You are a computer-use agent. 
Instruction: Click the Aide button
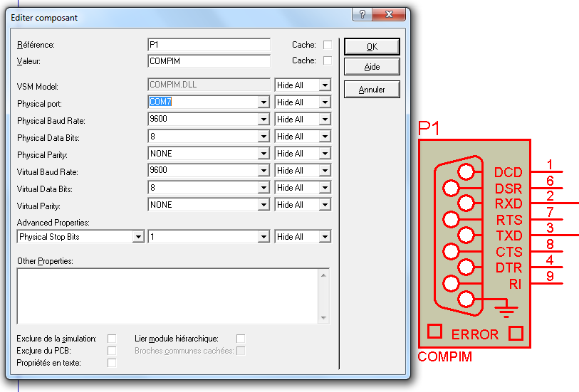[372, 67]
